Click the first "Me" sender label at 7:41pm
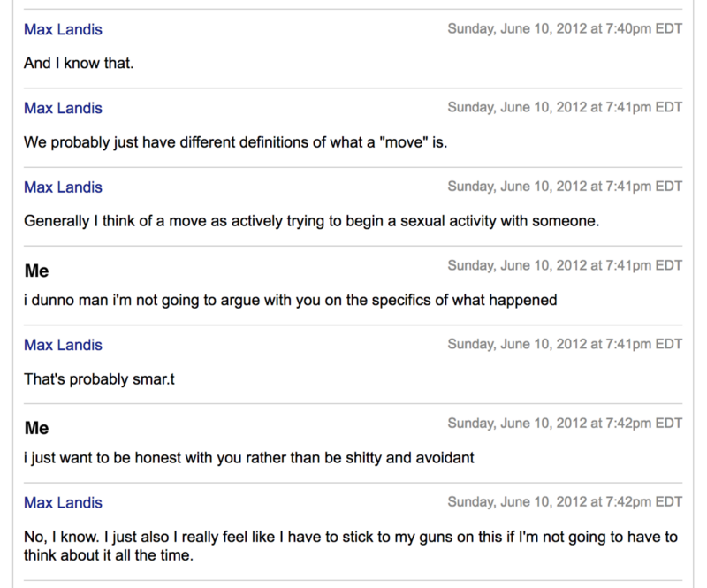 click(36, 271)
